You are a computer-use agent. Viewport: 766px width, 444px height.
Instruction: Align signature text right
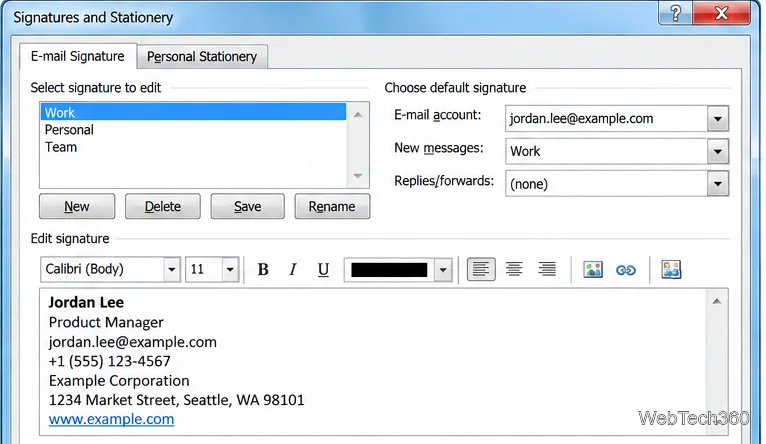[547, 269]
